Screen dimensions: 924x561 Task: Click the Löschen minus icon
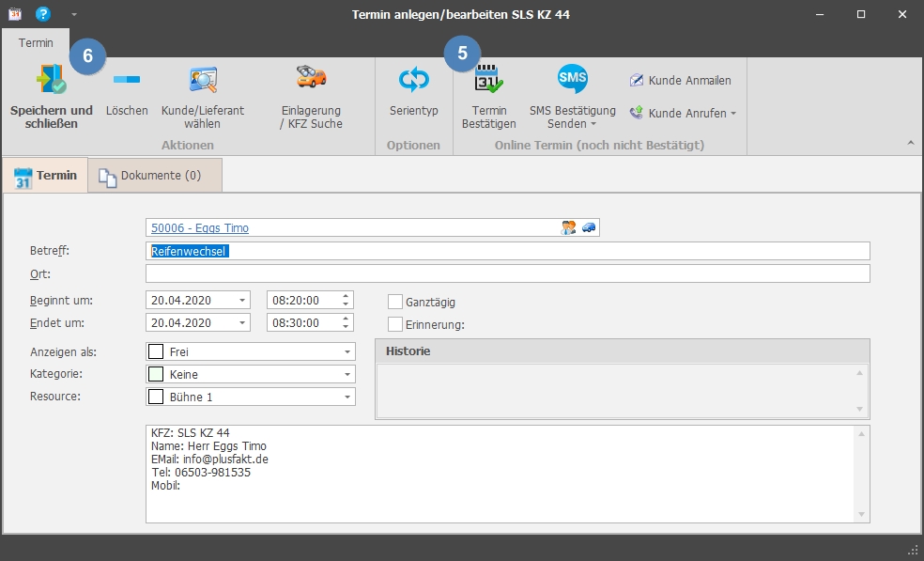pyautogui.click(x=127, y=79)
